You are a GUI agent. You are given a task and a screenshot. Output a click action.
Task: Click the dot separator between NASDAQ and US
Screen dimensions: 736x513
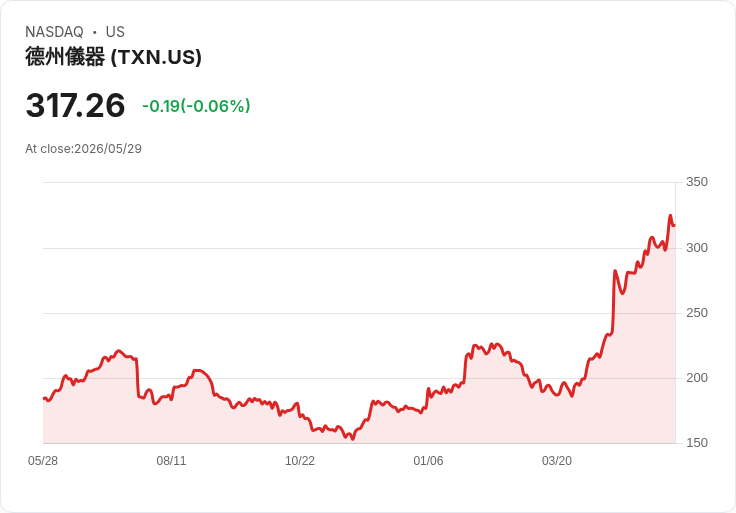(x=94, y=32)
